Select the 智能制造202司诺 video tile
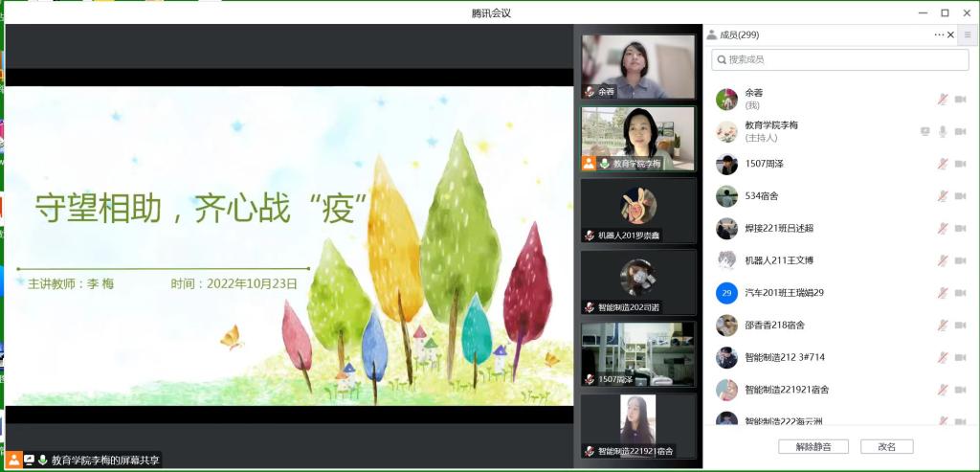The image size is (980, 472). tap(637, 282)
